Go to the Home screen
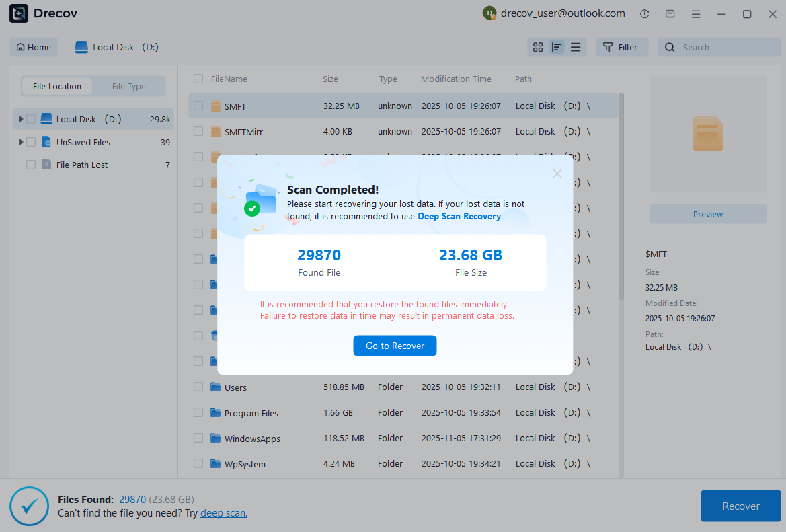The width and height of the screenshot is (786, 532). pos(33,47)
